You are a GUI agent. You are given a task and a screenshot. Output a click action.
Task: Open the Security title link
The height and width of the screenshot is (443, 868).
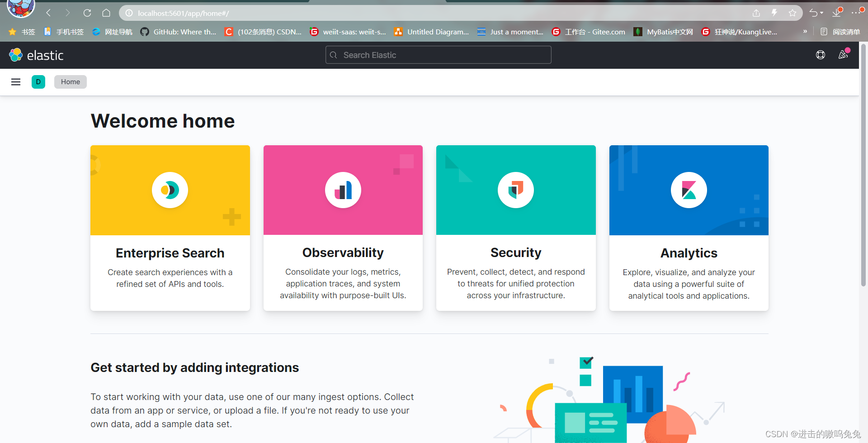[x=516, y=252]
